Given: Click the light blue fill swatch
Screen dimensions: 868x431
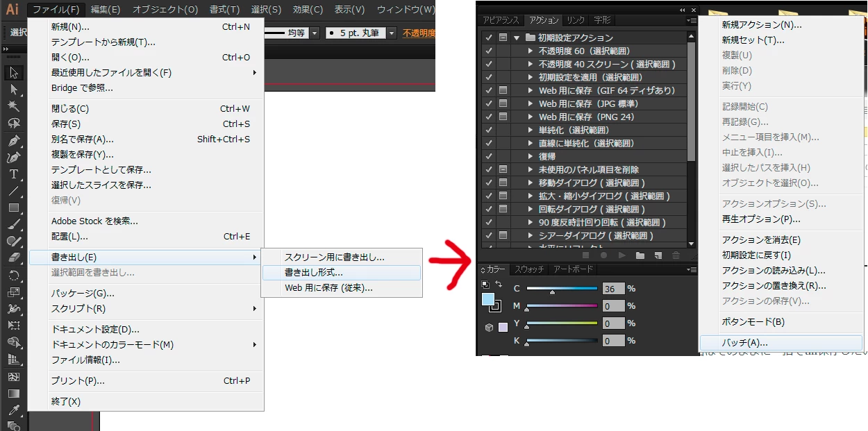Looking at the screenshot, I should [x=488, y=300].
